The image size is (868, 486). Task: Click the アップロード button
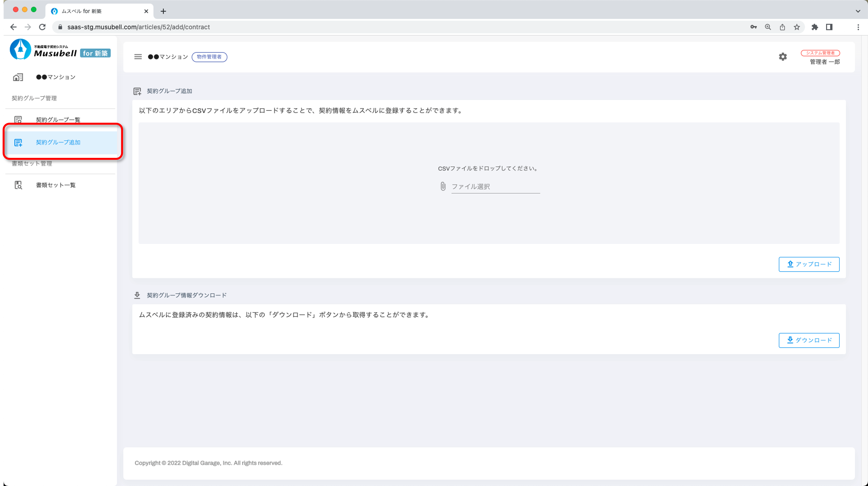809,264
